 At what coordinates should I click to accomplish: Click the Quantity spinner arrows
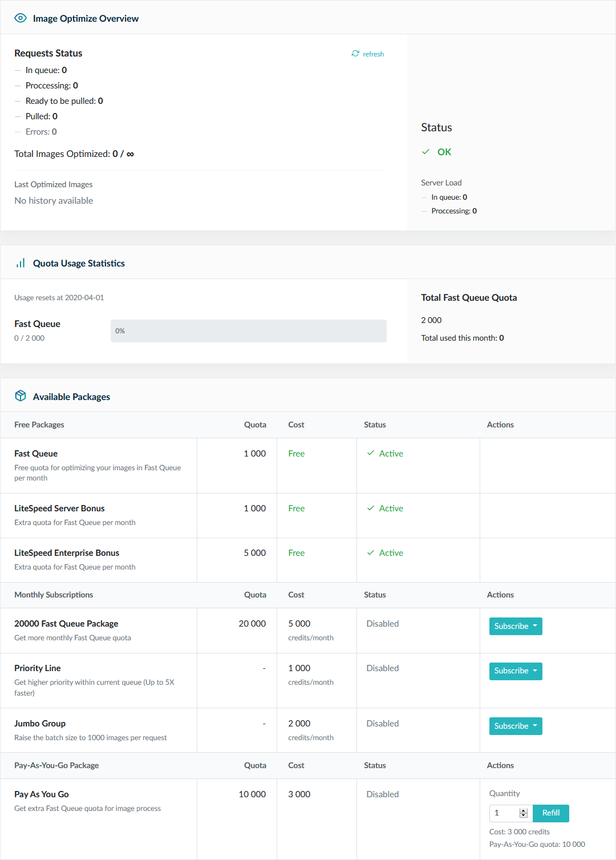[524, 813]
